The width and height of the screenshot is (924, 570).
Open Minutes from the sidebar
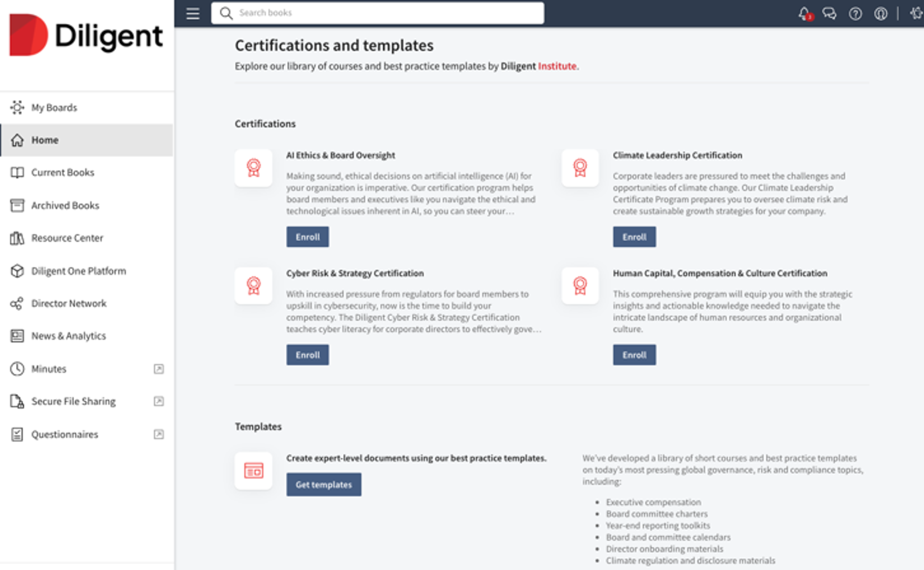(87, 369)
